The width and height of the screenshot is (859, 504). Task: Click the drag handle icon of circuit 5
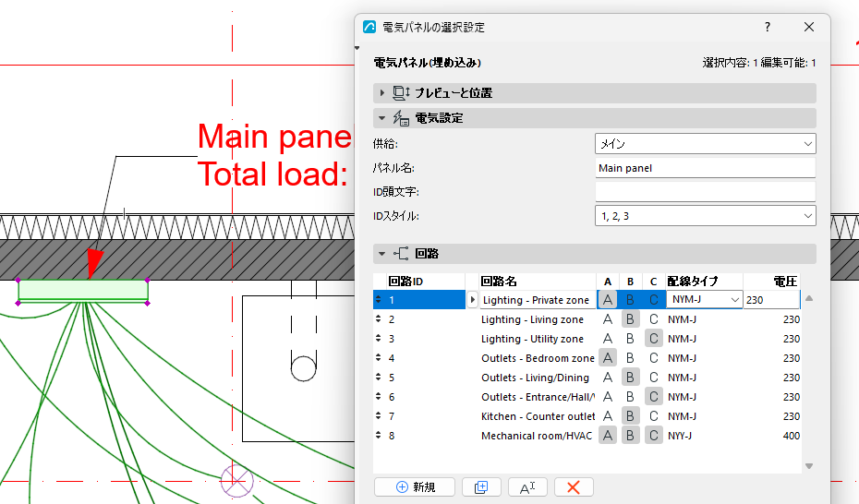click(378, 377)
